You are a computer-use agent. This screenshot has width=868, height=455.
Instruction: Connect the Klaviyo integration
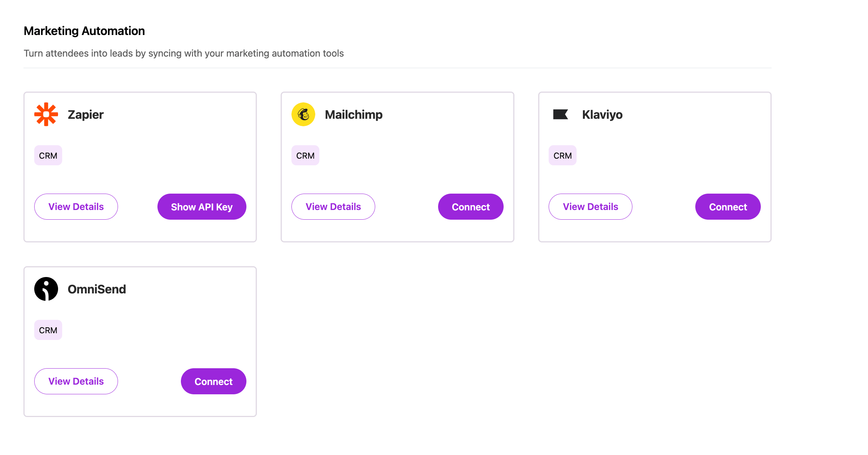(x=728, y=207)
